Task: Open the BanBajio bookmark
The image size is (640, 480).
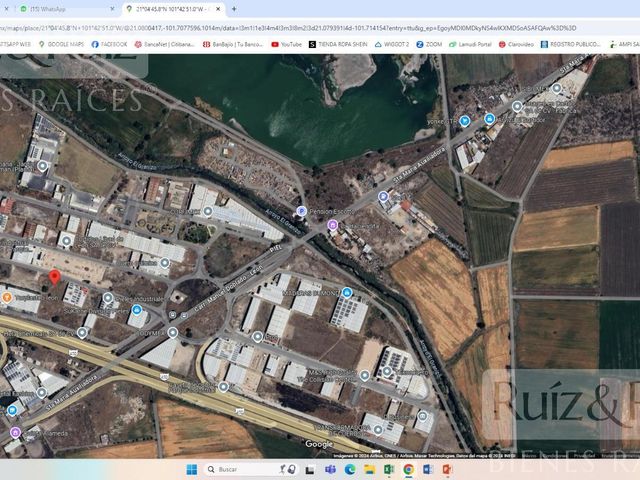Action: point(233,44)
